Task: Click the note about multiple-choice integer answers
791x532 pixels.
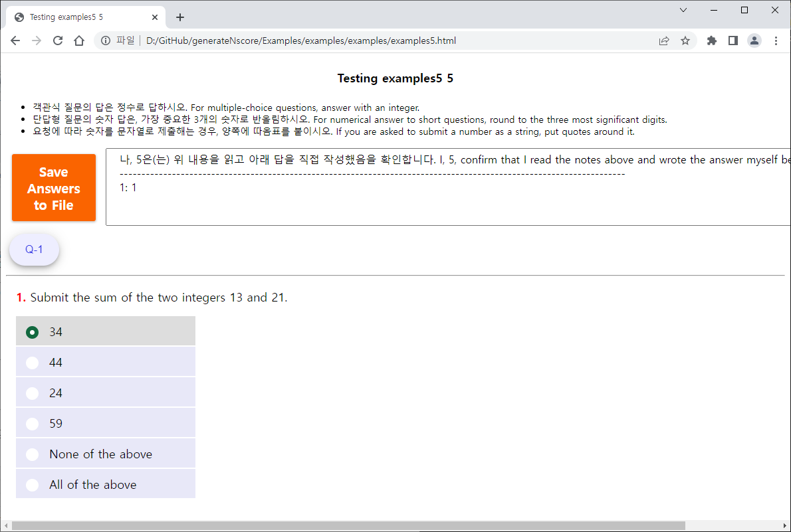Action: coord(226,108)
